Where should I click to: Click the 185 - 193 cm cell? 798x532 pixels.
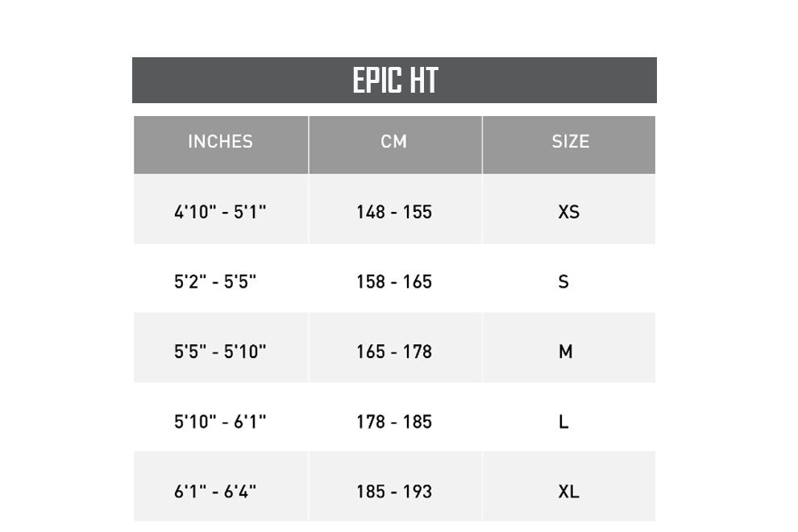395,486
